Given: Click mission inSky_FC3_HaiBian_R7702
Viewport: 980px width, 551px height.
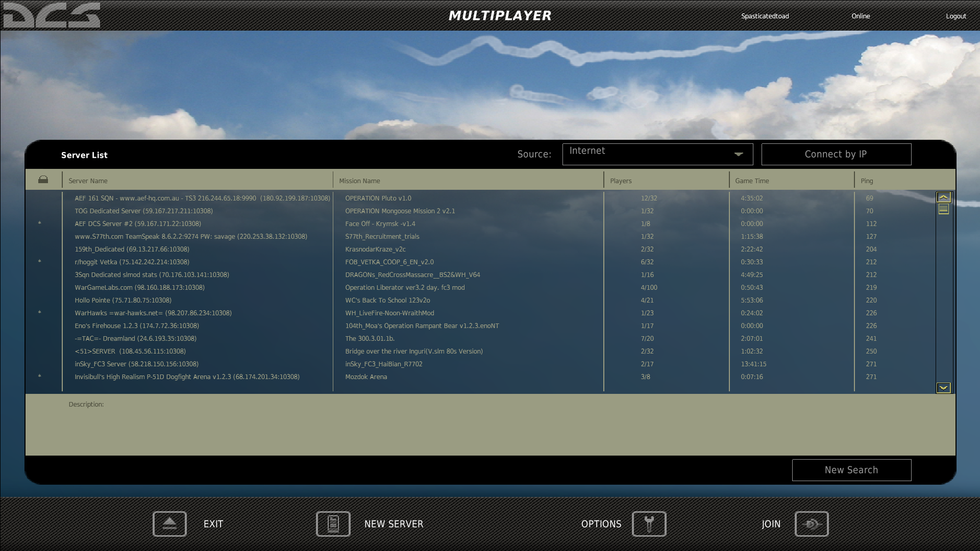Looking at the screenshot, I should pyautogui.click(x=383, y=364).
